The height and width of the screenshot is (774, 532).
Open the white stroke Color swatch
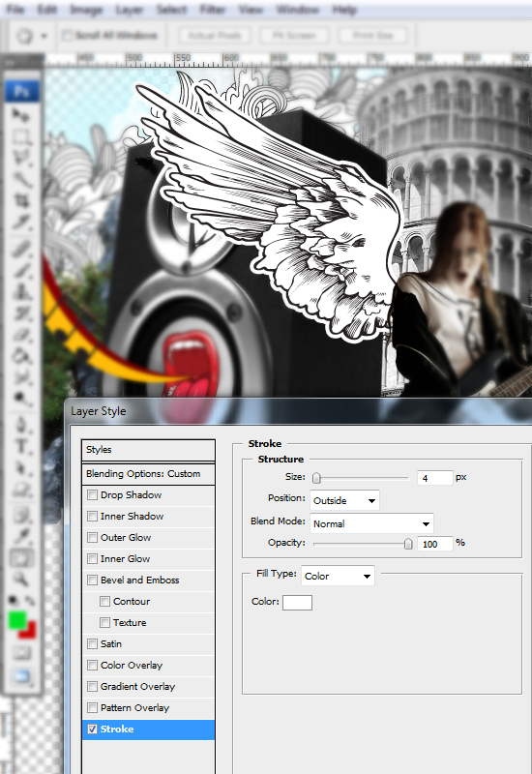coord(297,602)
